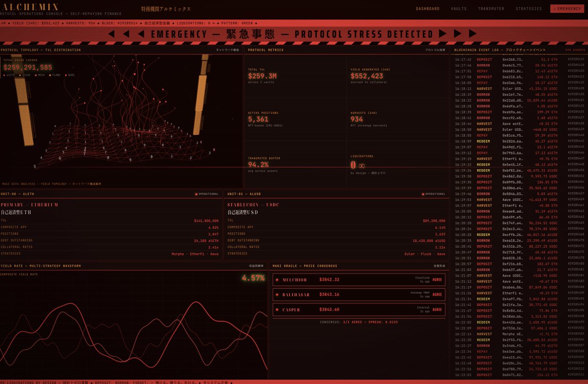Toggle the FLOWS layer in topology
The width and height of the screenshot is (588, 384).
tap(56, 75)
